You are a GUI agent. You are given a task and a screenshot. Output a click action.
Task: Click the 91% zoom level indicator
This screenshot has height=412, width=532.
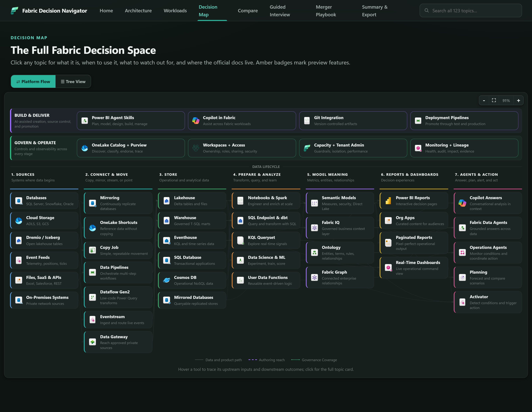(x=506, y=101)
